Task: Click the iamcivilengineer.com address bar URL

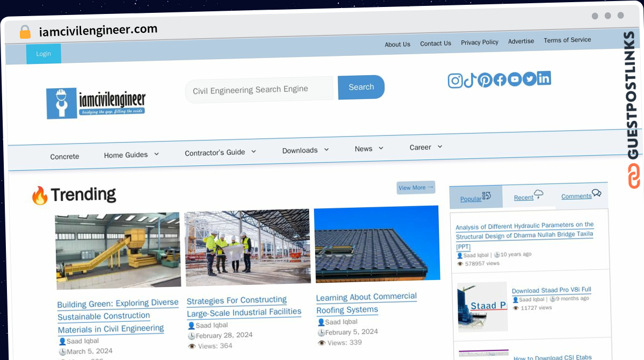Action: click(98, 31)
